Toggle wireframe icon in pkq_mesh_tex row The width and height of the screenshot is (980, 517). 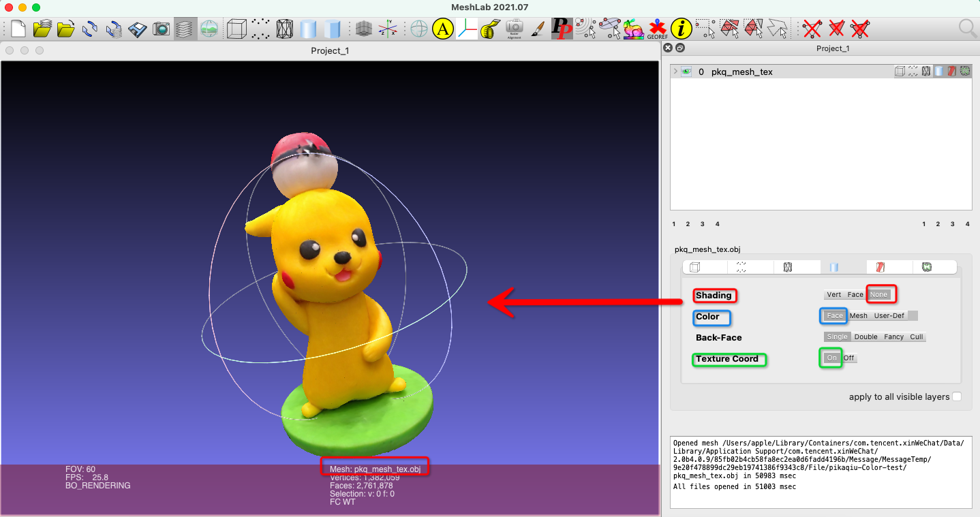(925, 71)
